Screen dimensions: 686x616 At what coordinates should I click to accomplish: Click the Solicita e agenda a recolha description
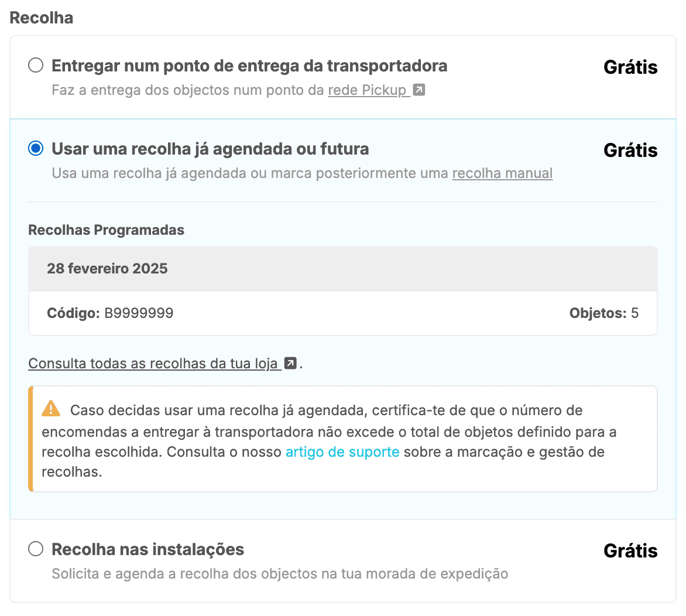click(280, 574)
